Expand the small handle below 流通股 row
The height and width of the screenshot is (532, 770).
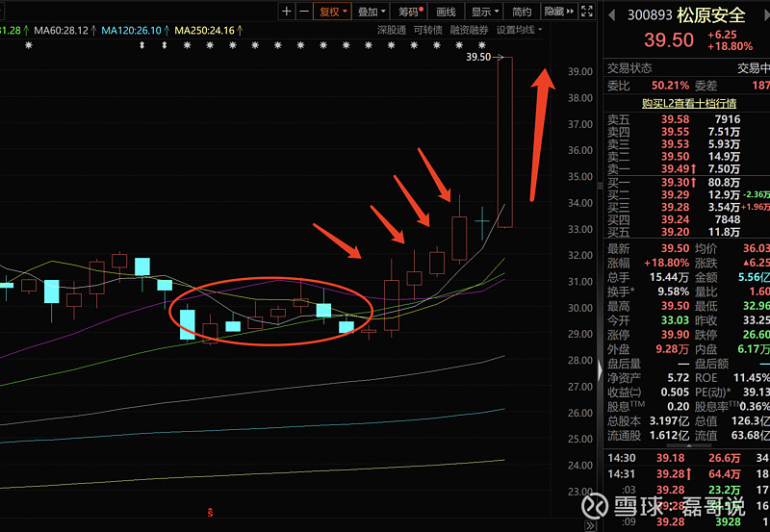point(688,445)
